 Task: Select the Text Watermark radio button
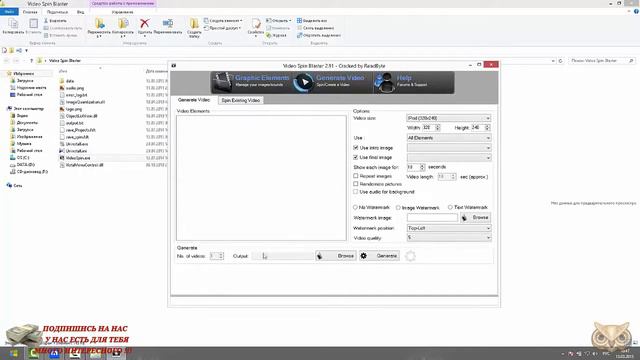450,207
